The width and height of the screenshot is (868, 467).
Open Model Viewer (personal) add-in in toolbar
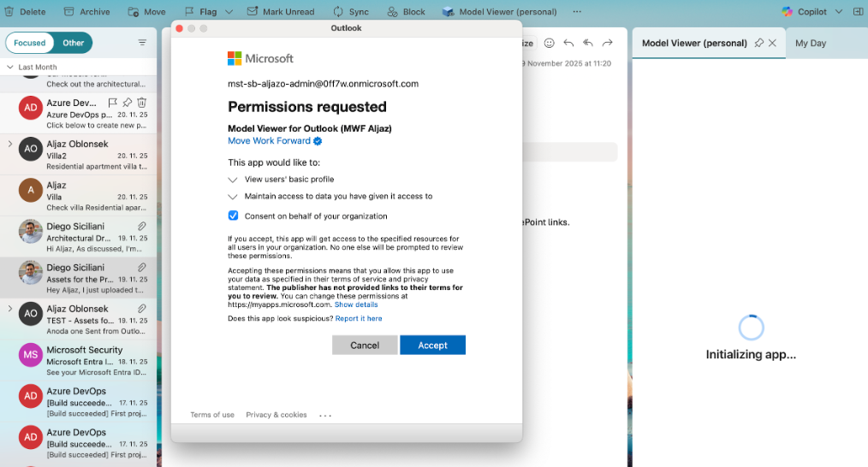point(499,12)
